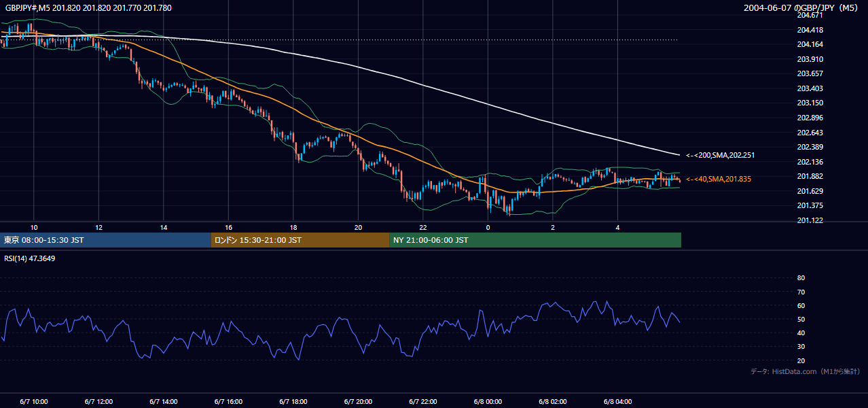868x408 pixels.
Task: Click the London 15:30-21:00 JST session bar
Action: 300,240
